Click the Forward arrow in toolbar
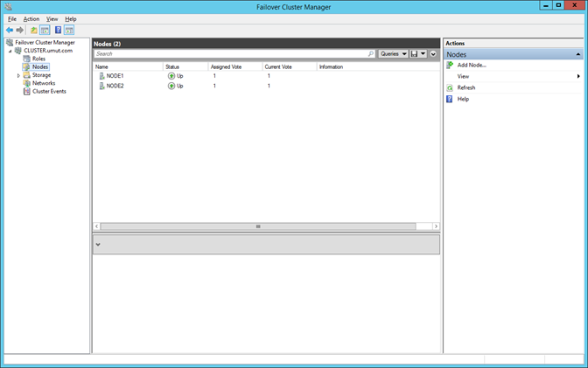 coord(20,30)
